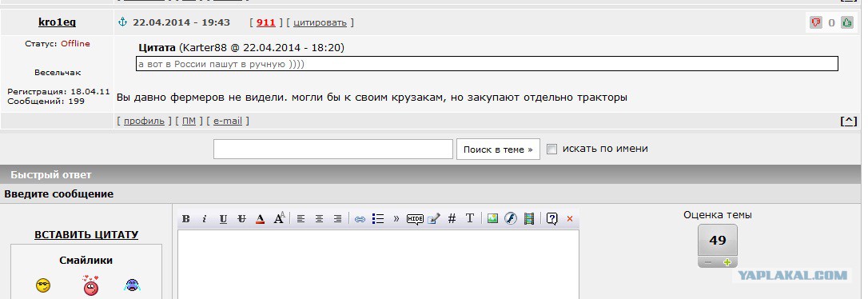Apply italic formatting in editor
This screenshot has height=299, width=868.
pos(205,219)
